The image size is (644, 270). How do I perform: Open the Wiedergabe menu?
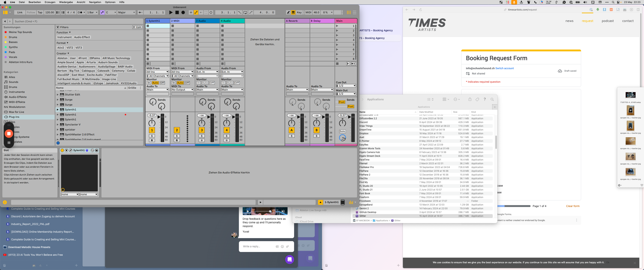pos(66,2)
